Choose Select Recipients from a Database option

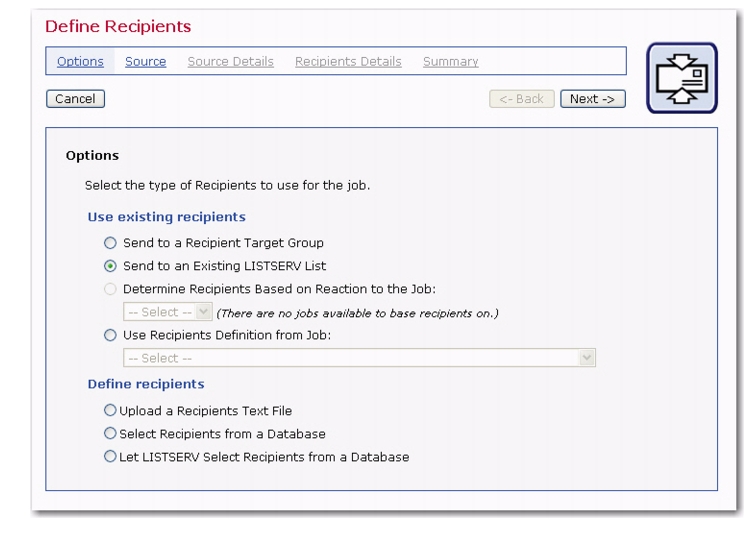click(x=110, y=434)
